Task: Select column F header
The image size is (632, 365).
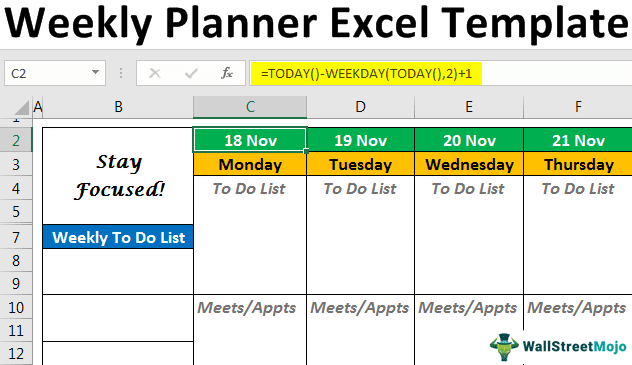Action: pyautogui.click(x=578, y=107)
